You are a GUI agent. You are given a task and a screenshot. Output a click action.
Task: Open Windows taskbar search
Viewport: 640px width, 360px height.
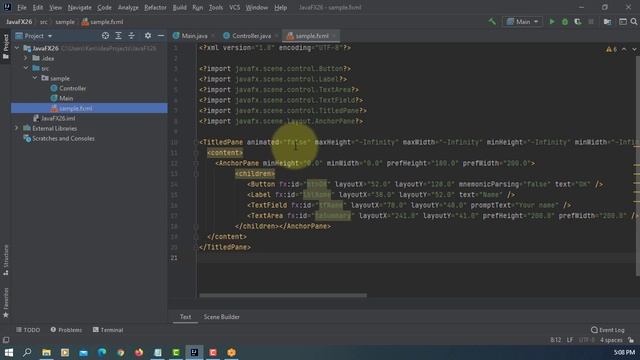coord(27,352)
